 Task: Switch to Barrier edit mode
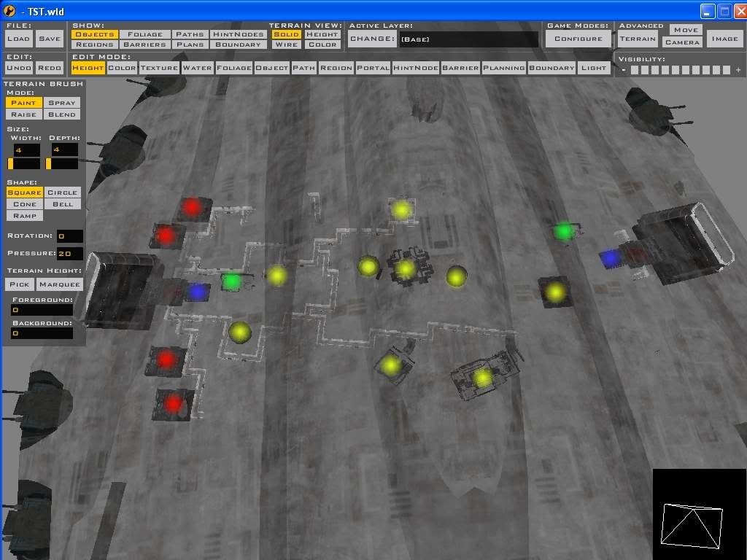(461, 68)
